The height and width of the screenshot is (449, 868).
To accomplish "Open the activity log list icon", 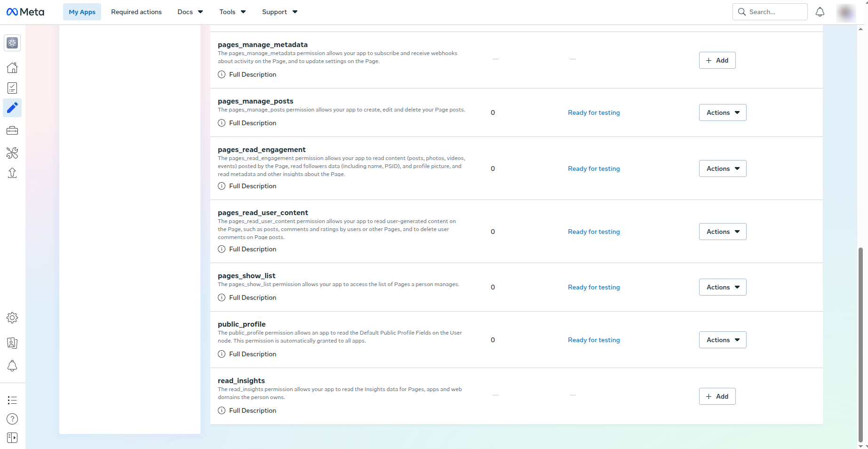I will [x=13, y=400].
